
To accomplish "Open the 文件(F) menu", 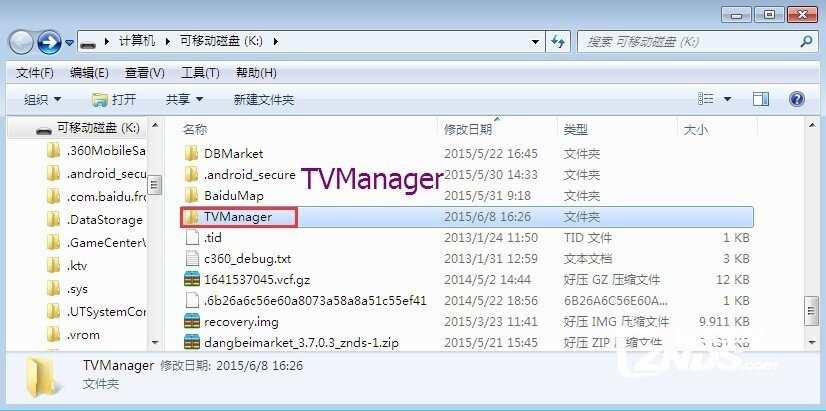I will tap(35, 73).
